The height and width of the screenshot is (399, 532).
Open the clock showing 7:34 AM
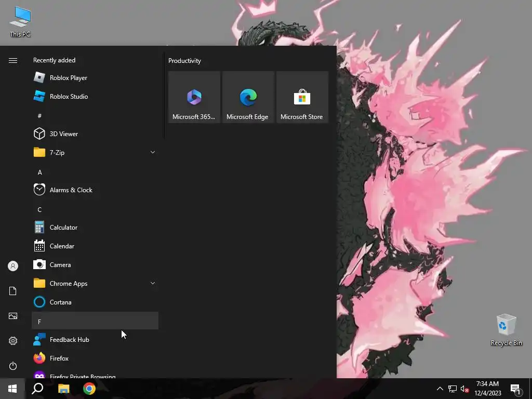pyautogui.click(x=487, y=389)
